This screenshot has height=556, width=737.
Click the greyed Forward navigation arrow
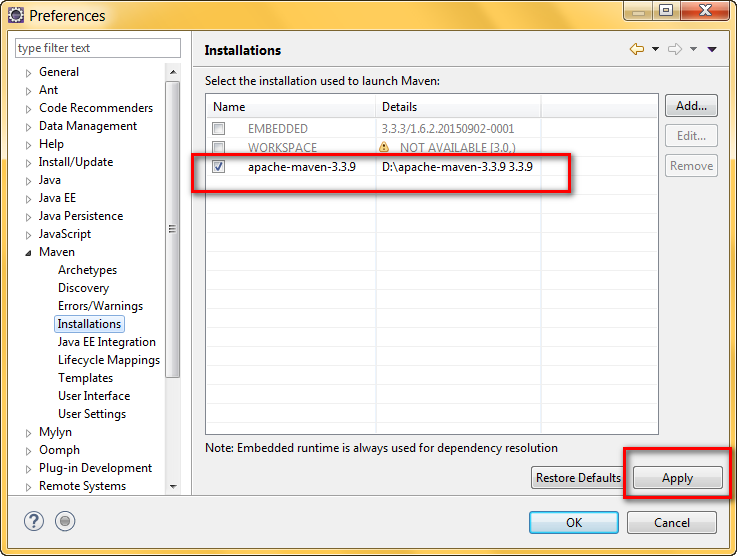pos(675,49)
